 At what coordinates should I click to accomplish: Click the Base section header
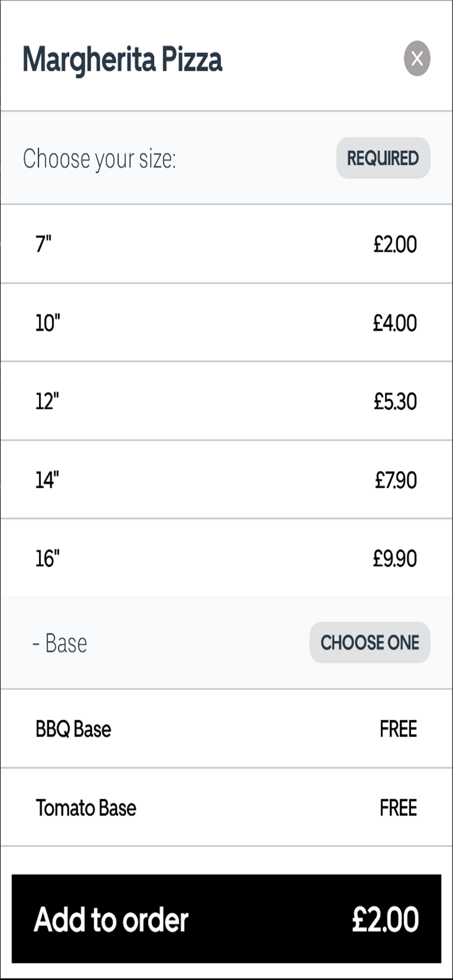pyautogui.click(x=60, y=643)
